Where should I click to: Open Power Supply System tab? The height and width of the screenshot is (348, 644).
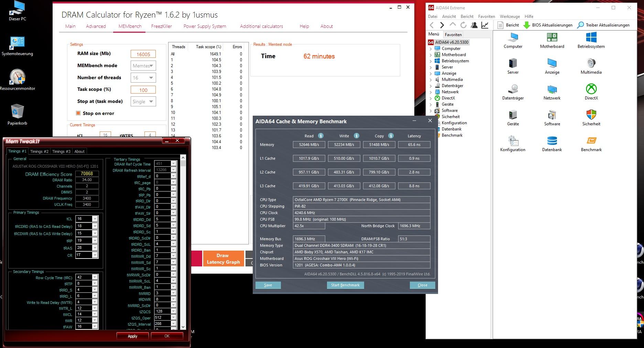point(205,26)
